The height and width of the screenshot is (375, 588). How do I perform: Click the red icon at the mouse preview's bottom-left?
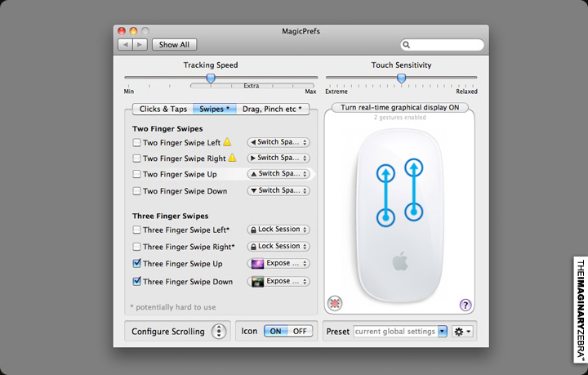point(335,303)
